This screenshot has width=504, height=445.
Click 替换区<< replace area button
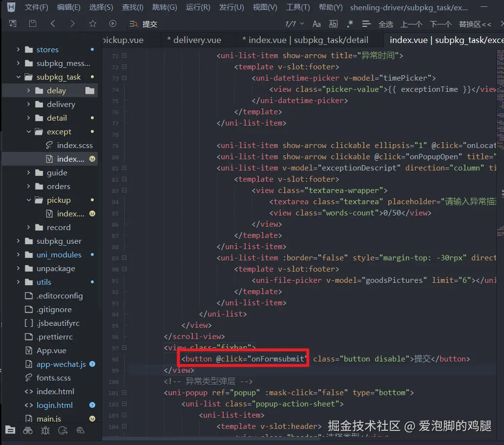click(x=475, y=24)
